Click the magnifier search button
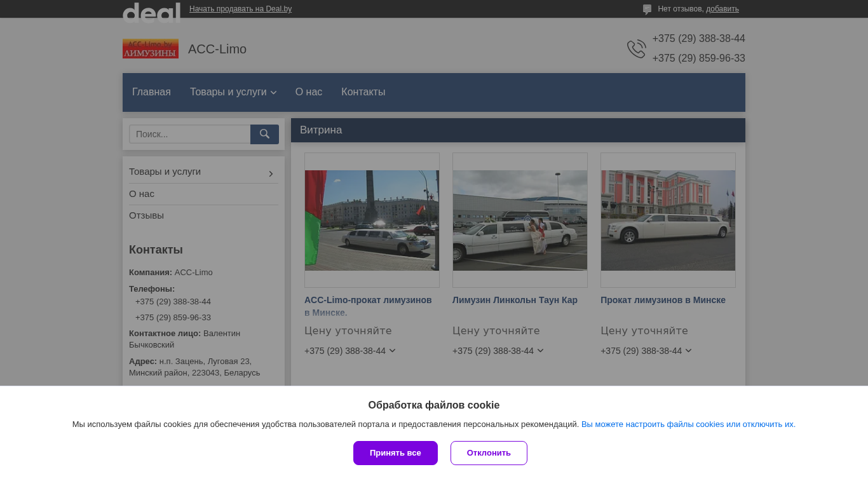The image size is (868, 488). (264, 134)
